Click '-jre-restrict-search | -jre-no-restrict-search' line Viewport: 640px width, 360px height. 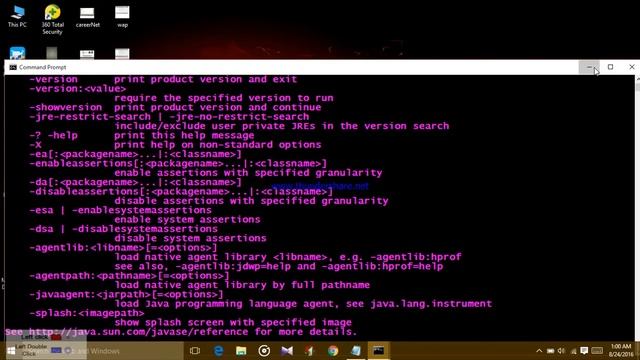pyautogui.click(x=169, y=117)
